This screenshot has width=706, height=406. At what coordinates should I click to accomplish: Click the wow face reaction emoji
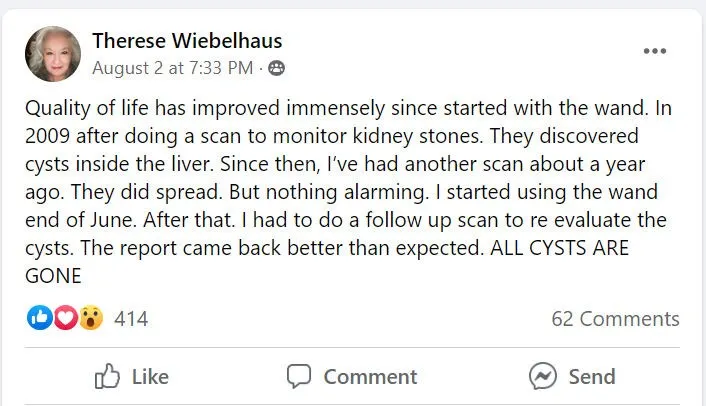tap(90, 319)
